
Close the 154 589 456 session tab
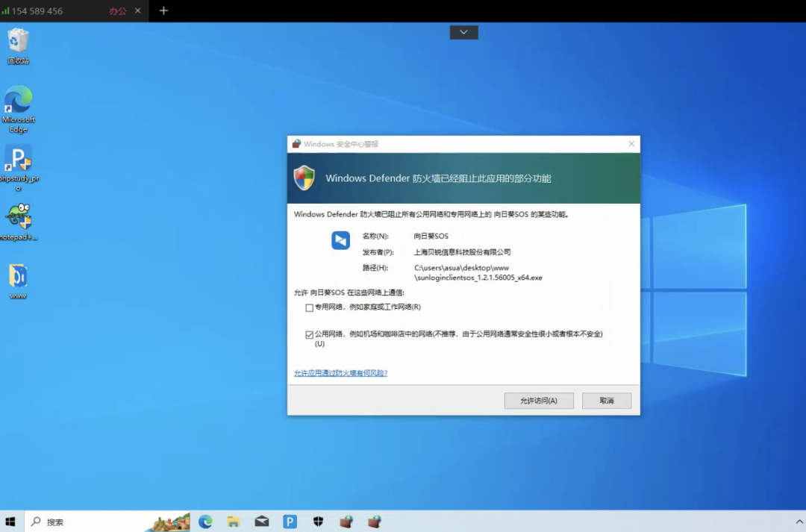coord(138,10)
